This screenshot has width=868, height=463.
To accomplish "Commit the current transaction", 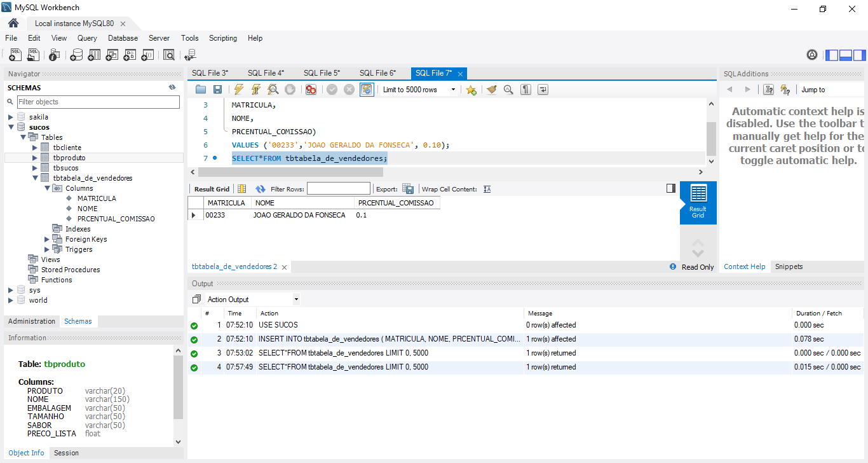I will 332,90.
